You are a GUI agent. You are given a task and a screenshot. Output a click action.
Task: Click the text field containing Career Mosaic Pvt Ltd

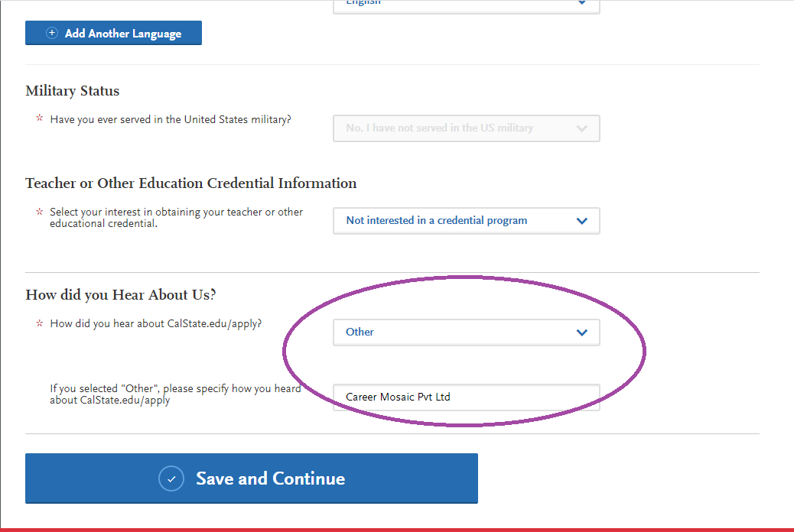[467, 397]
